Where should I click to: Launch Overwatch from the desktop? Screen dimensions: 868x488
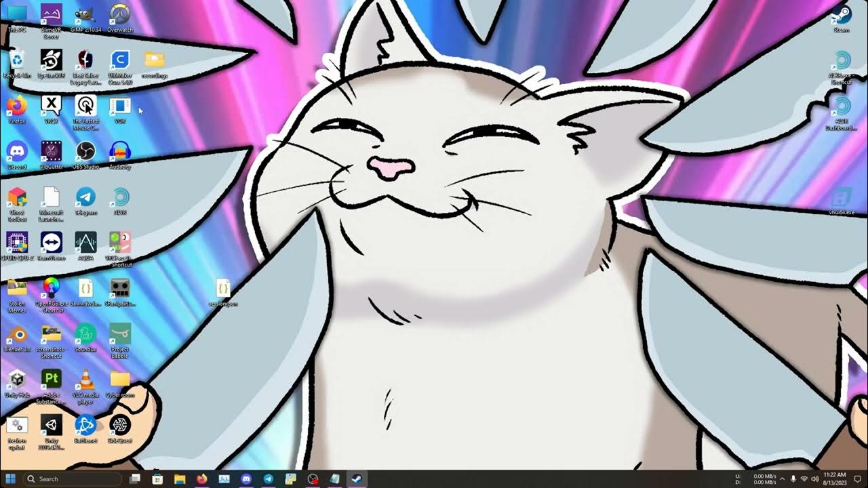coord(120,17)
